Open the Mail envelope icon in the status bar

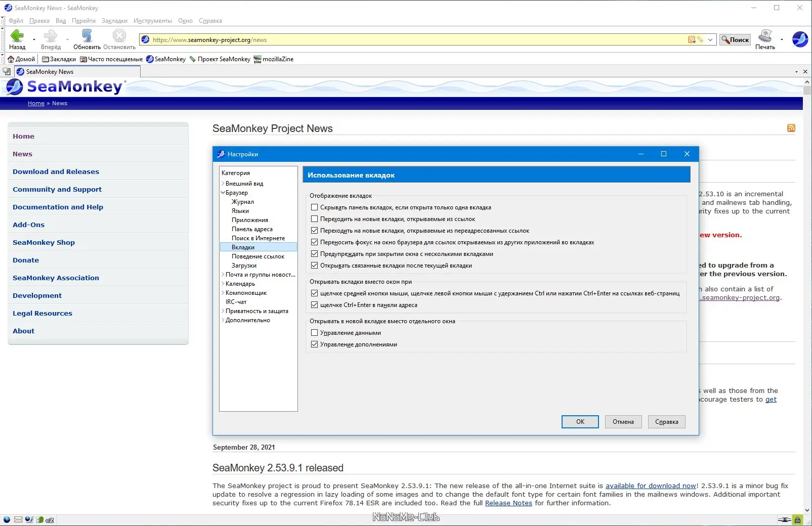click(18, 519)
